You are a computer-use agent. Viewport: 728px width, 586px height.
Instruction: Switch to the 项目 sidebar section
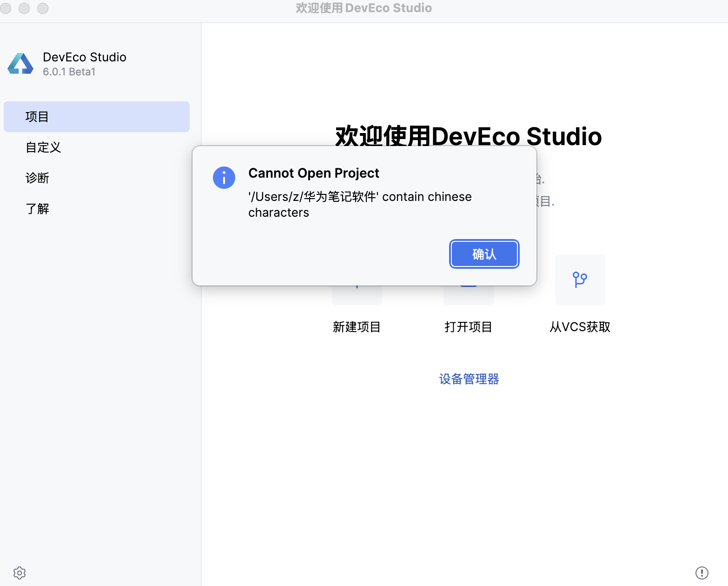point(37,116)
